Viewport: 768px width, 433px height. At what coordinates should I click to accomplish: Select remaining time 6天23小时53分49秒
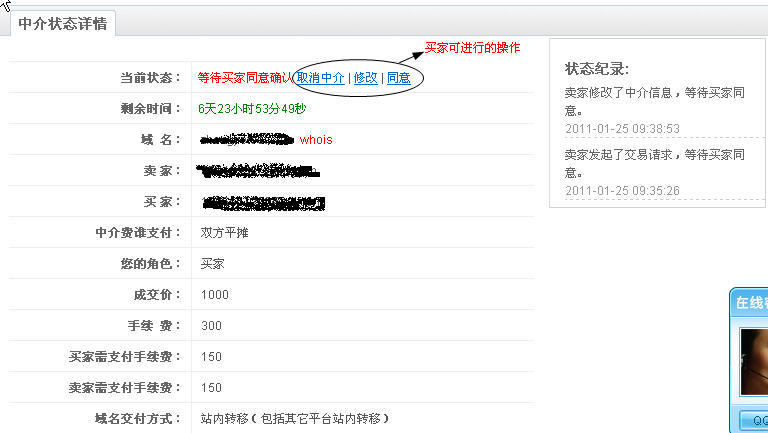[x=252, y=109]
